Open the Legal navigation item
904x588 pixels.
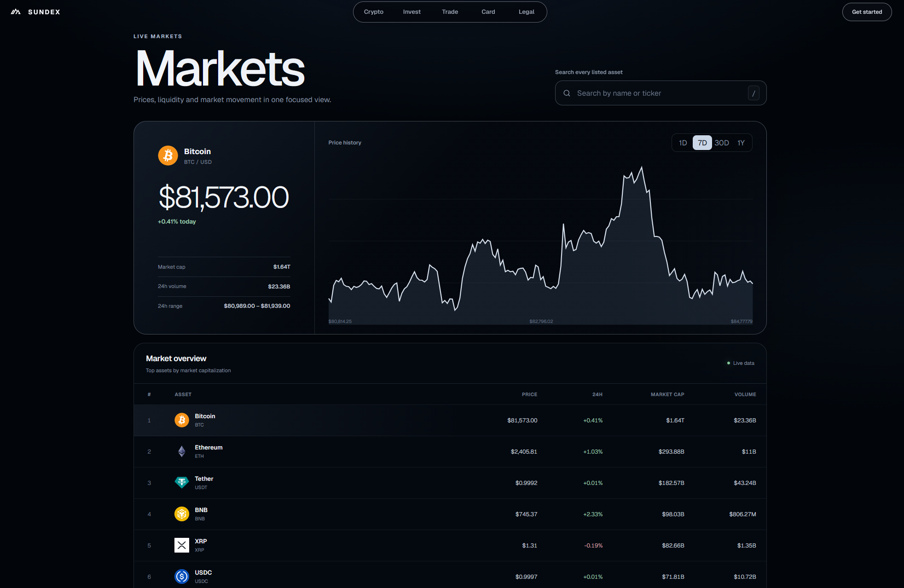[526, 12]
